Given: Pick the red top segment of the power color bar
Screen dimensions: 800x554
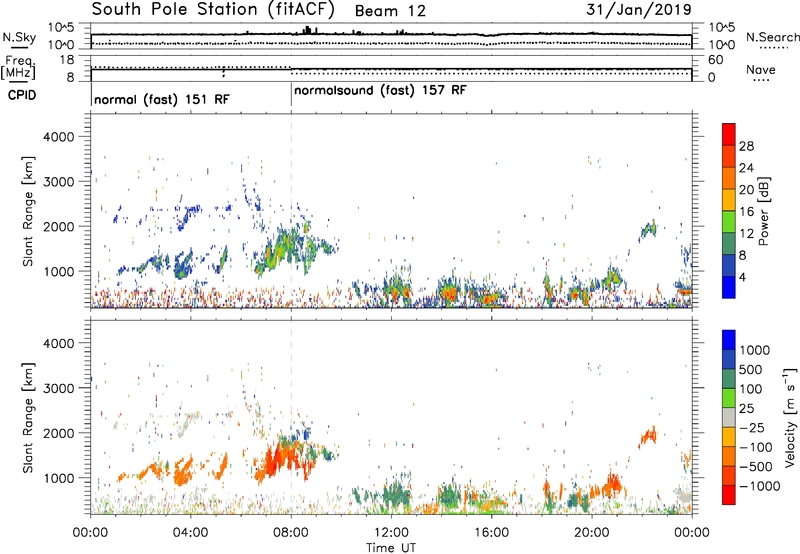Looking at the screenshot, I should tap(729, 134).
